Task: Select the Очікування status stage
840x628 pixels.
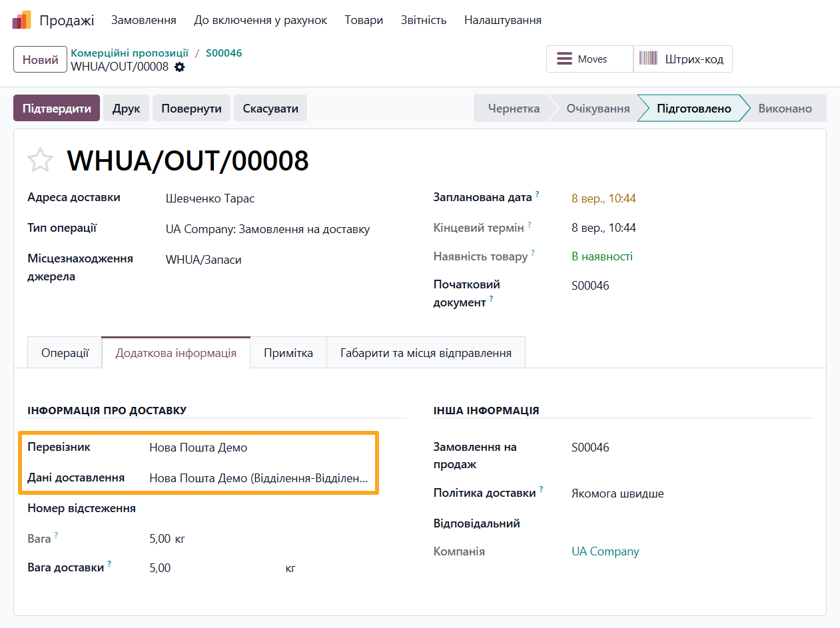Action: point(598,108)
